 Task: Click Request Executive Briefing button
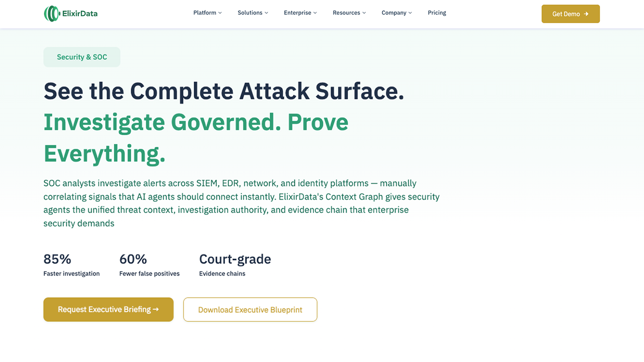(108, 310)
